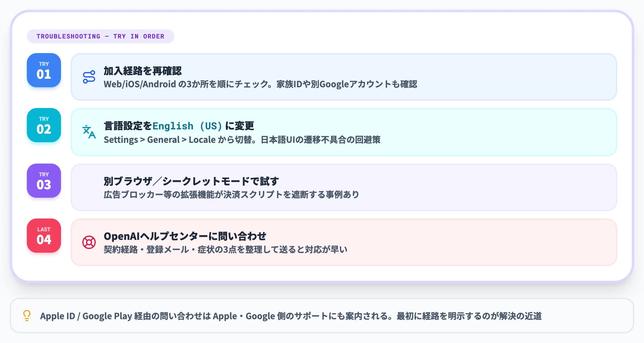Select the TRY 02 step badge
The height and width of the screenshot is (343, 644).
(x=44, y=125)
